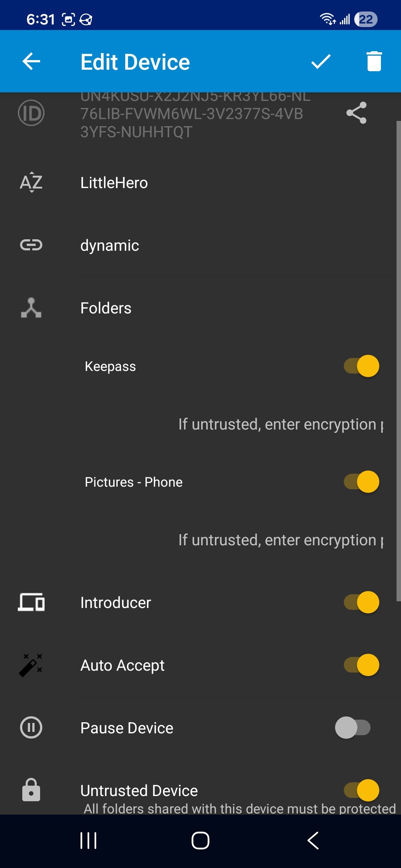This screenshot has height=868, width=401.
Task: Tap the Introducer devices icon
Action: (31, 602)
